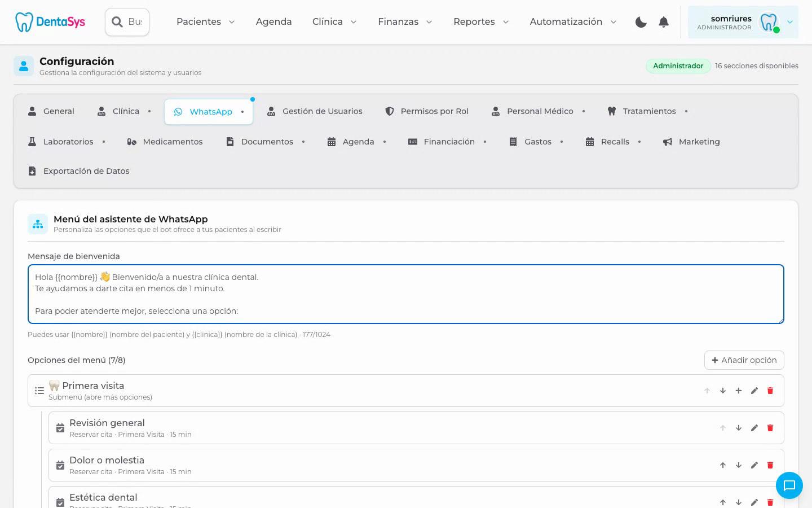Image resolution: width=812 pixels, height=508 pixels.
Task: Click the Primera visita submenu list icon
Action: (39, 391)
